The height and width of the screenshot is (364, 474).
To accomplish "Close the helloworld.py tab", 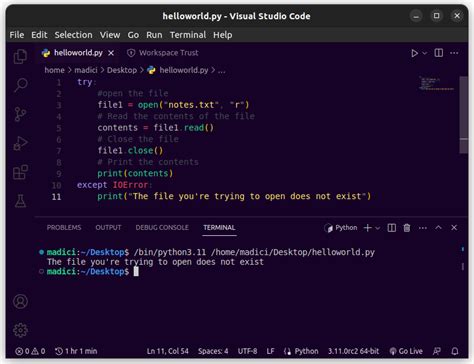I will [111, 53].
